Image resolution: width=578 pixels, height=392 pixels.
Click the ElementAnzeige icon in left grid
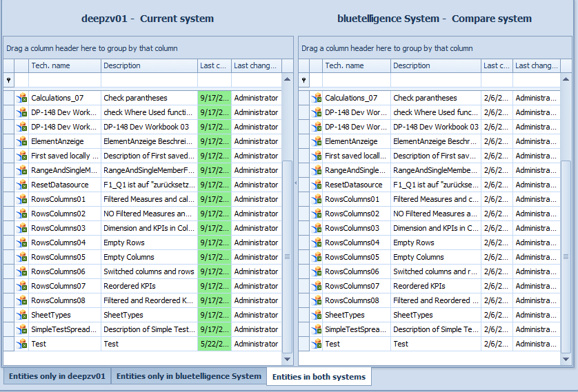click(21, 141)
